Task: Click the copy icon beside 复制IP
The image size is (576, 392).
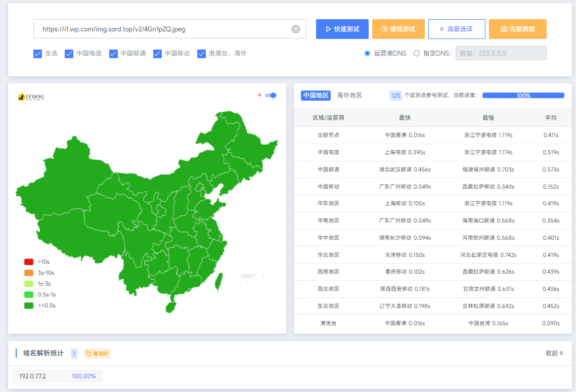Action: [x=88, y=353]
